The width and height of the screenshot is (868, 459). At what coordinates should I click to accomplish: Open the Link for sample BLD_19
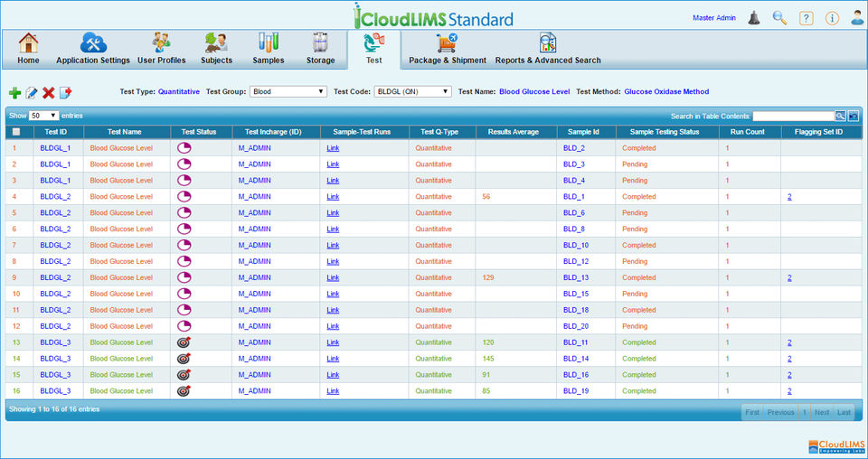pyautogui.click(x=333, y=391)
